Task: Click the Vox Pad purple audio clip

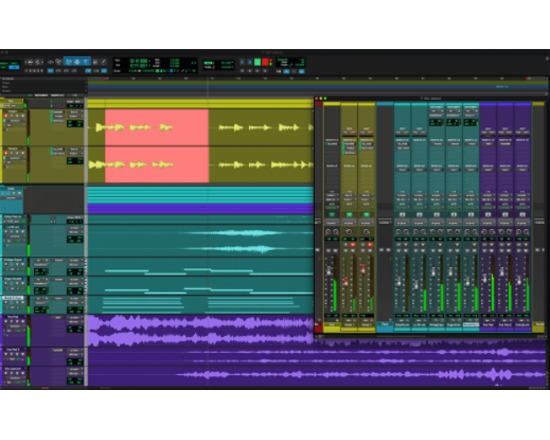Action: point(200,330)
